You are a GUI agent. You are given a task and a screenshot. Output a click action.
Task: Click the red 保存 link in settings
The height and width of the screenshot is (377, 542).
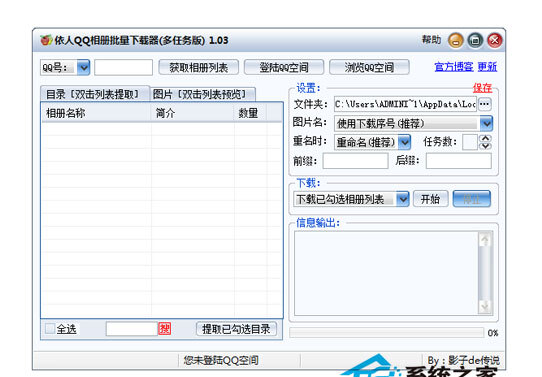[x=482, y=88]
